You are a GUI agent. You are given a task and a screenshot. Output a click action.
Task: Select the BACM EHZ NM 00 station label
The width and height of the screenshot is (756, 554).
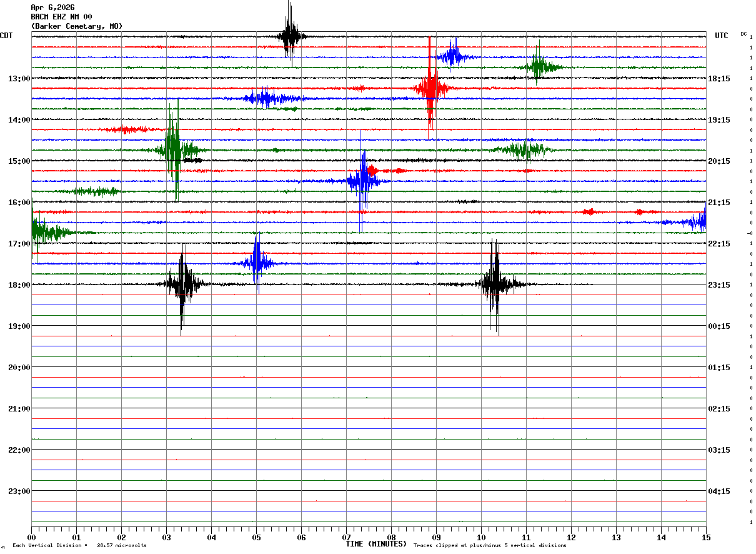pyautogui.click(x=61, y=17)
